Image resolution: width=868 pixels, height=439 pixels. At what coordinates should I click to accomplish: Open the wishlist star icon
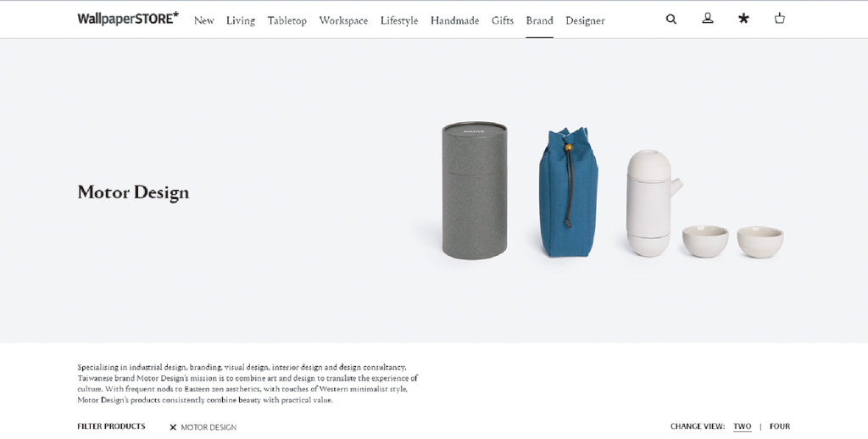coord(743,19)
